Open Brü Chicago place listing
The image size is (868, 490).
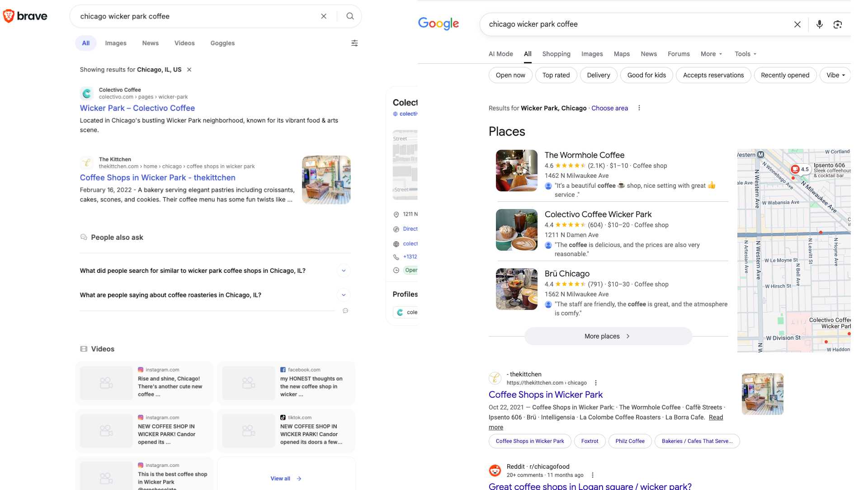pyautogui.click(x=567, y=274)
